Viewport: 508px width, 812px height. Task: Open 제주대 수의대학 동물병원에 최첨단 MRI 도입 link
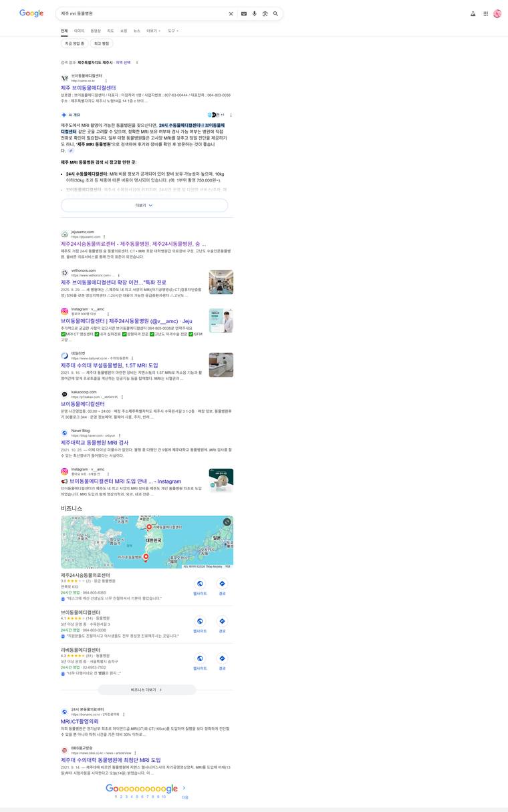tap(111, 760)
